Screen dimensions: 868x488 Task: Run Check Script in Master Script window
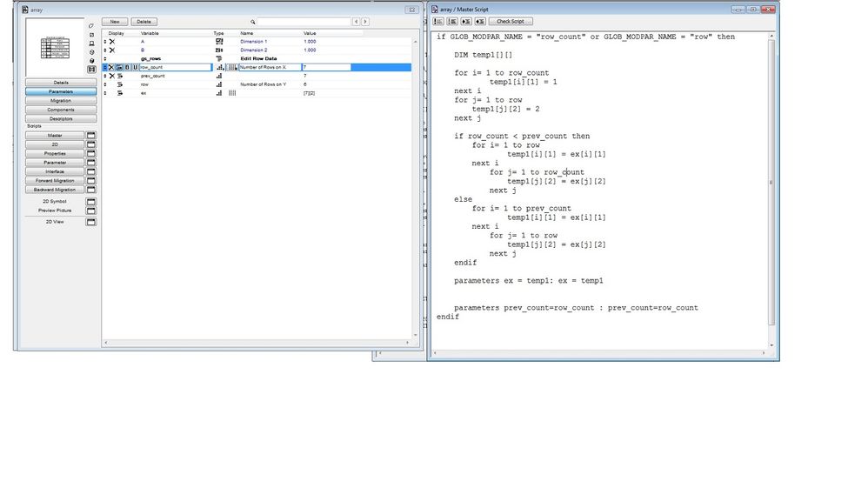click(511, 21)
